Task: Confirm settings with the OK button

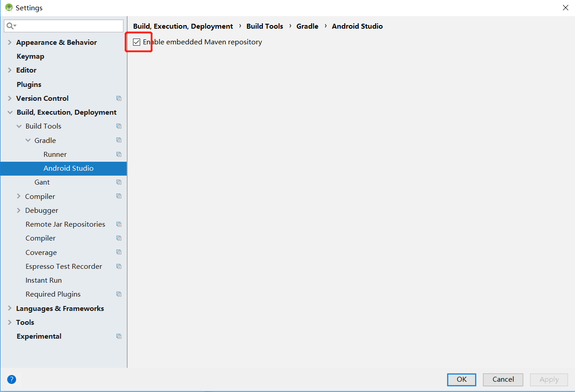Action: [461, 379]
